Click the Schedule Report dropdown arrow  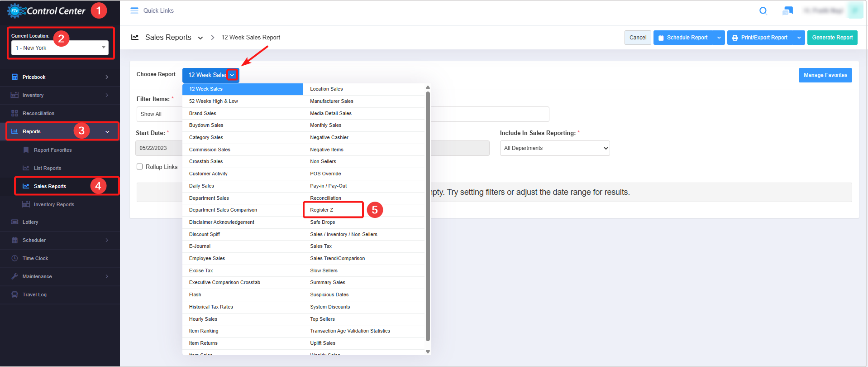[719, 38]
